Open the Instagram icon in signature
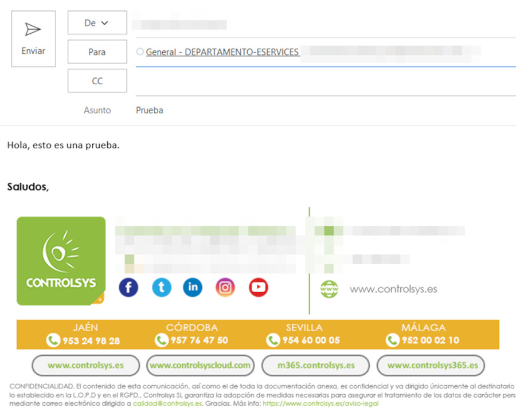 click(x=225, y=288)
